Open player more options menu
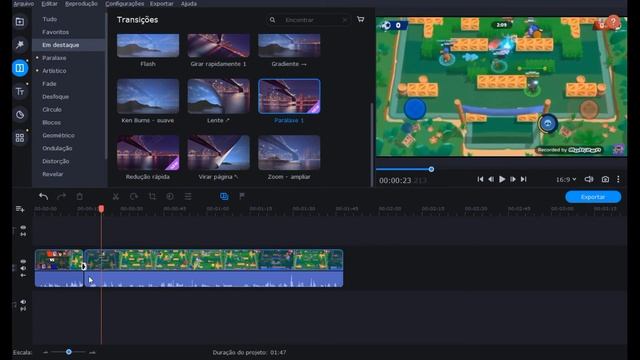This screenshot has height=360, width=640. [x=618, y=179]
